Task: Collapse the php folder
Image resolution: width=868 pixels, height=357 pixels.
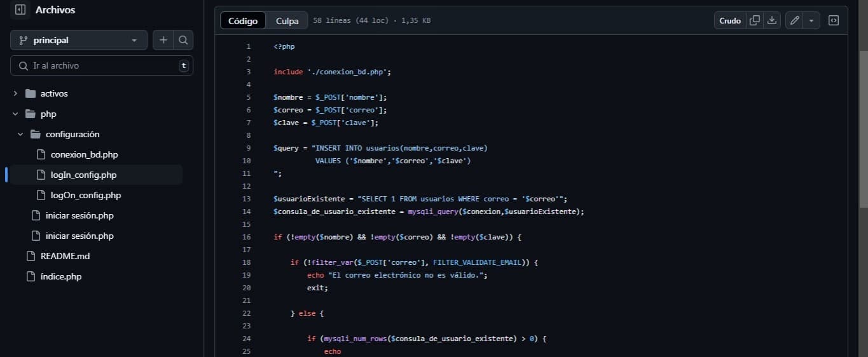Action: tap(15, 114)
